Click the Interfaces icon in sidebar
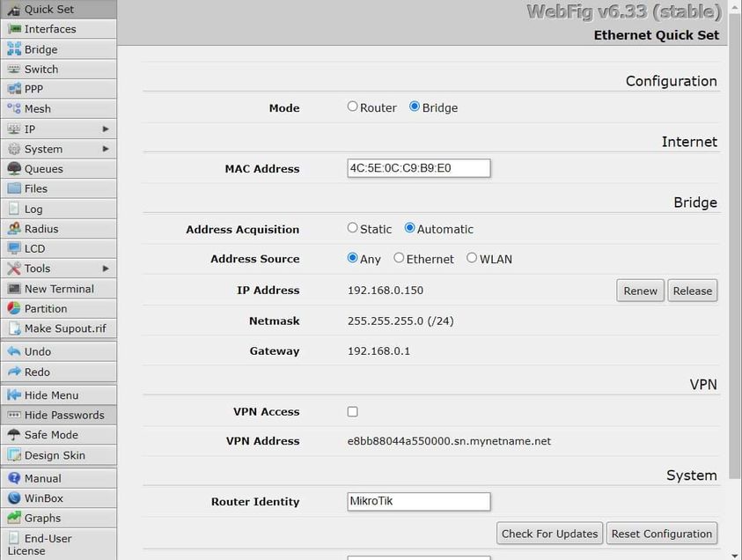The width and height of the screenshot is (742, 560). 14,29
